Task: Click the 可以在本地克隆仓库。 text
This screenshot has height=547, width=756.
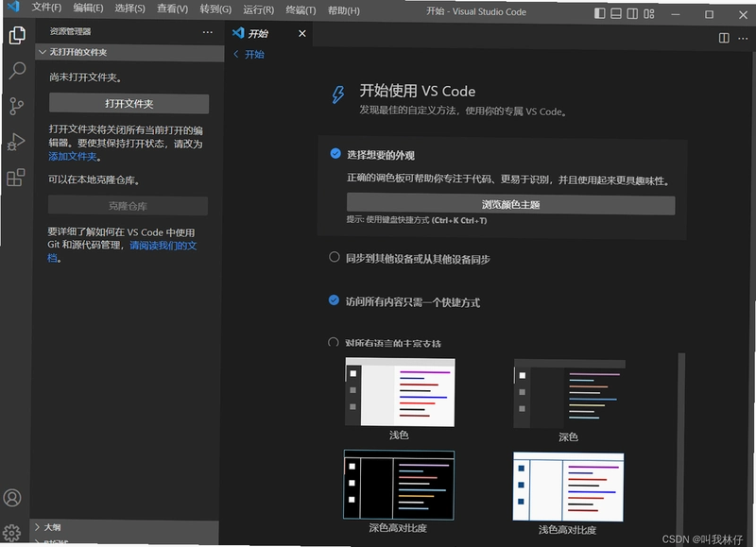Action: pos(94,179)
